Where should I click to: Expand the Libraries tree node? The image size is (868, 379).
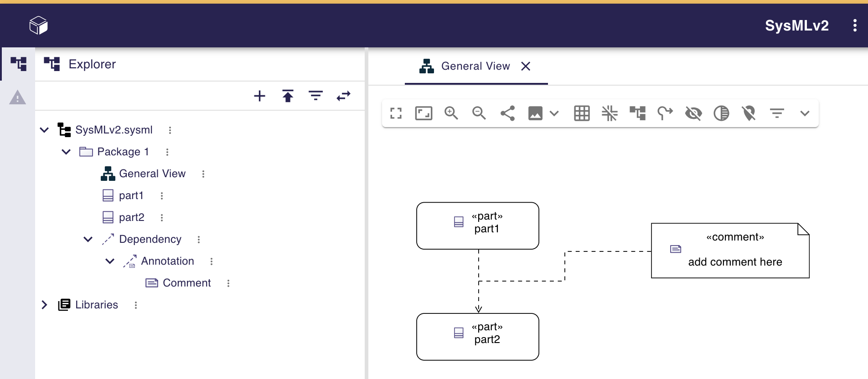44,305
